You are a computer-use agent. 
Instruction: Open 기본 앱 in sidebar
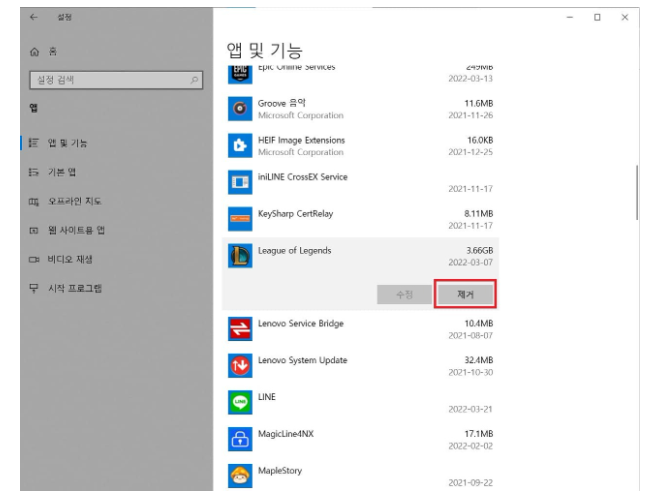tap(61, 172)
